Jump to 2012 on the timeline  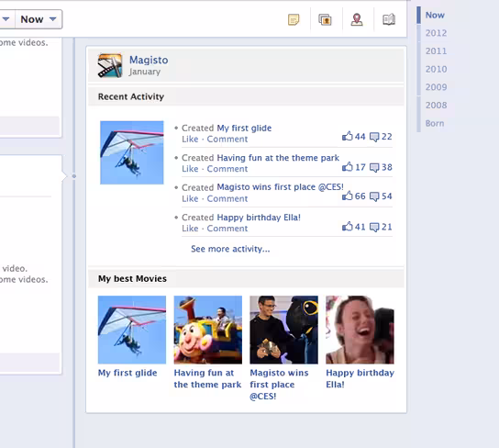tap(436, 33)
